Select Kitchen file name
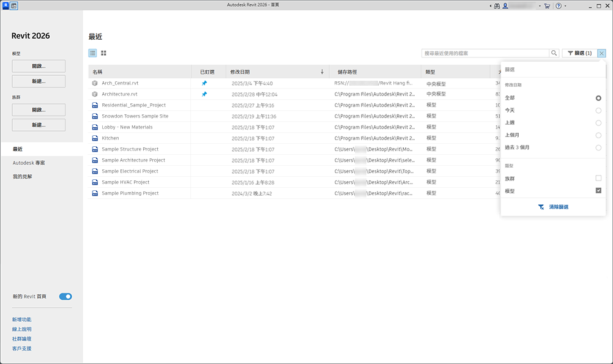This screenshot has width=613, height=364. coord(110,138)
